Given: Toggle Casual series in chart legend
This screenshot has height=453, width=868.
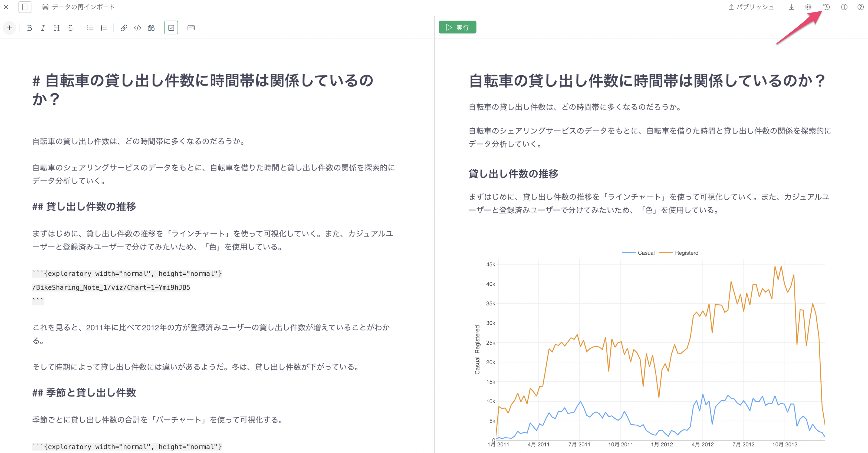Looking at the screenshot, I should [x=638, y=253].
